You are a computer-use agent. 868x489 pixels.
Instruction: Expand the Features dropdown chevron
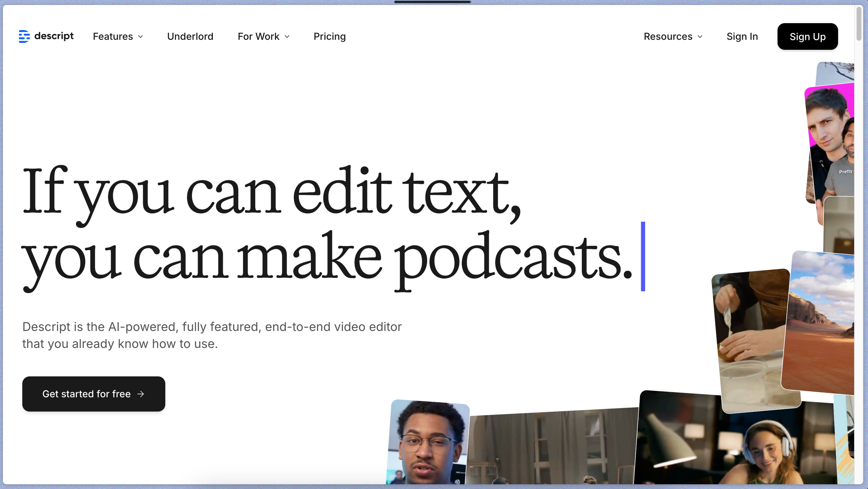click(x=141, y=37)
